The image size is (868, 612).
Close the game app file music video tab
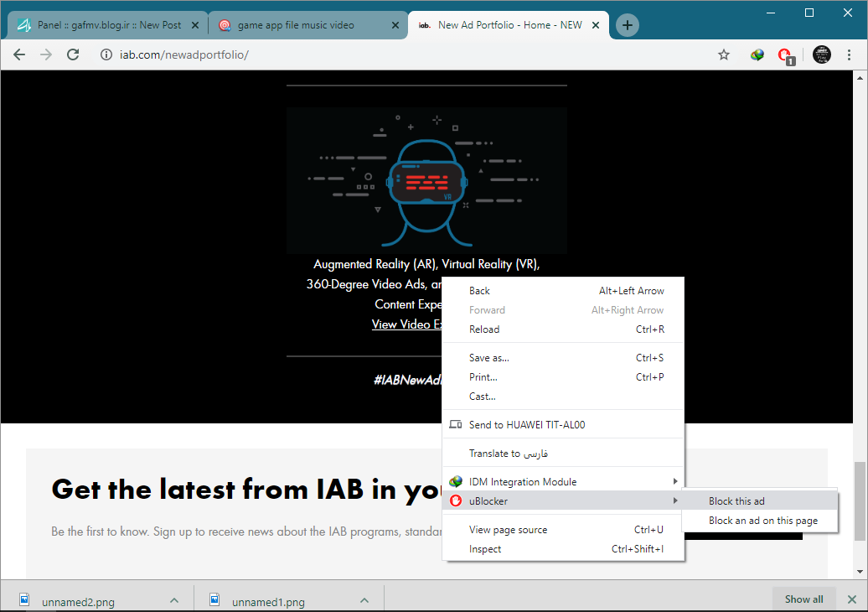(x=395, y=25)
